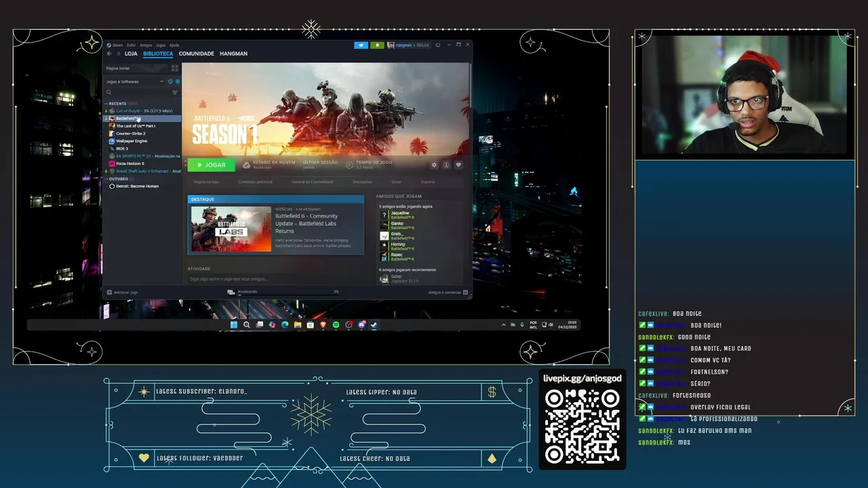Open the Jogos menu
Viewport: 868px width, 488px height.
[161, 45]
